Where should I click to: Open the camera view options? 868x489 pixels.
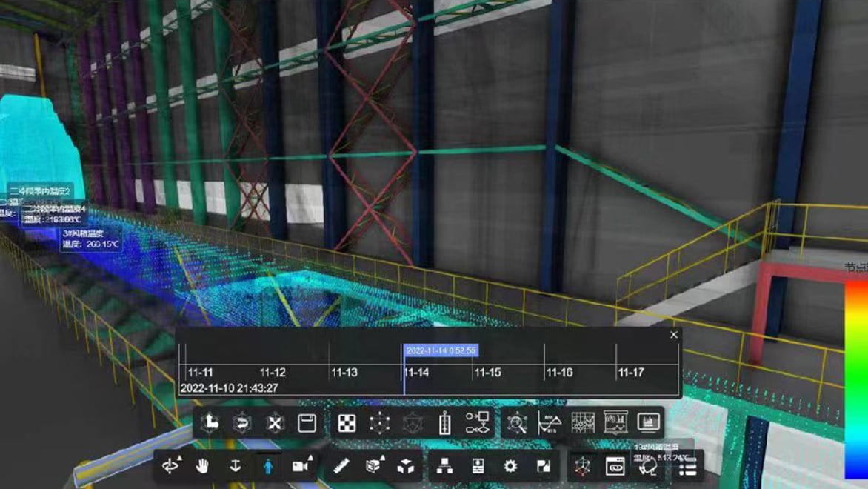pyautogui.click(x=300, y=466)
